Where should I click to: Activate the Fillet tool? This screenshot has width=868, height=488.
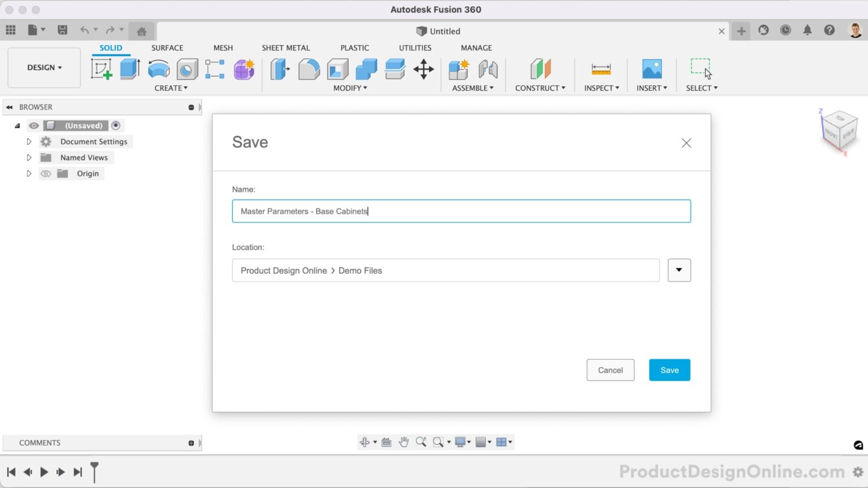[309, 68]
